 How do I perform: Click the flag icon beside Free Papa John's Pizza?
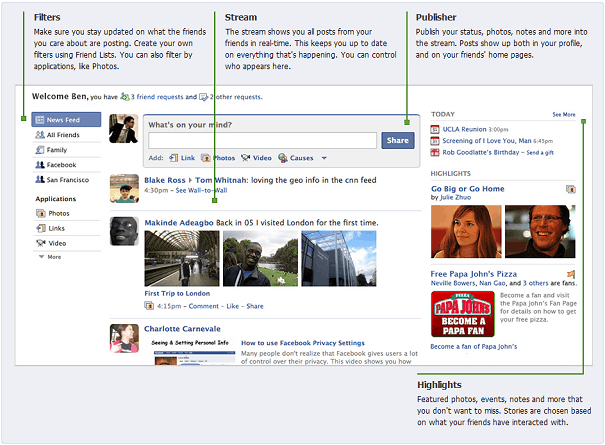(571, 274)
